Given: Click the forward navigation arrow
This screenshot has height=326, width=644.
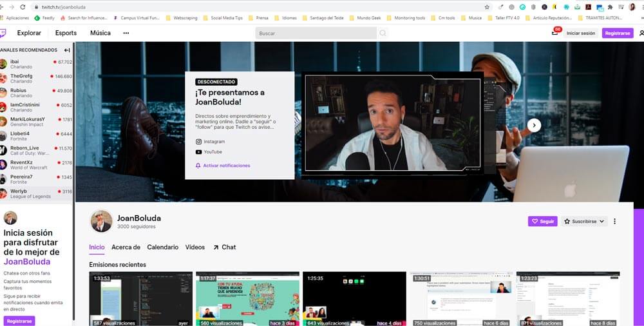Looking at the screenshot, I should [12, 7].
